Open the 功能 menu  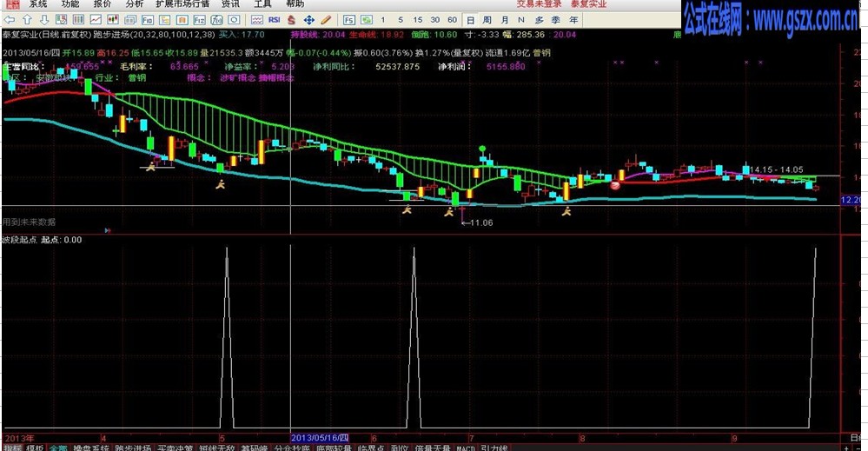[70, 3]
